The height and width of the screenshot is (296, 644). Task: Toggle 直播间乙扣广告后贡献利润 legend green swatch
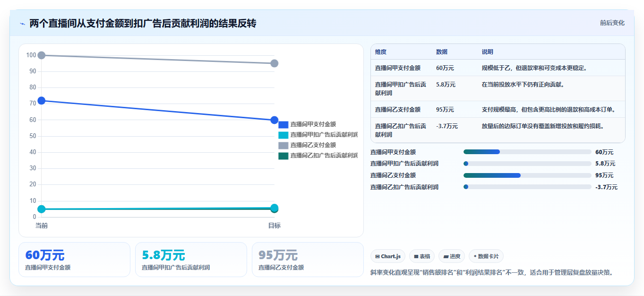[x=283, y=156]
